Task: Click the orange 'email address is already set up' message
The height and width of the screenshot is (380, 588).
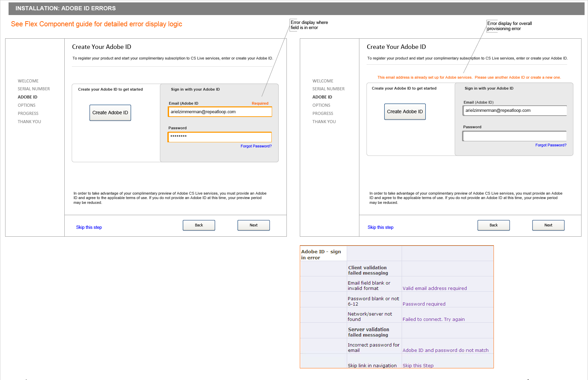Action: coord(469,77)
